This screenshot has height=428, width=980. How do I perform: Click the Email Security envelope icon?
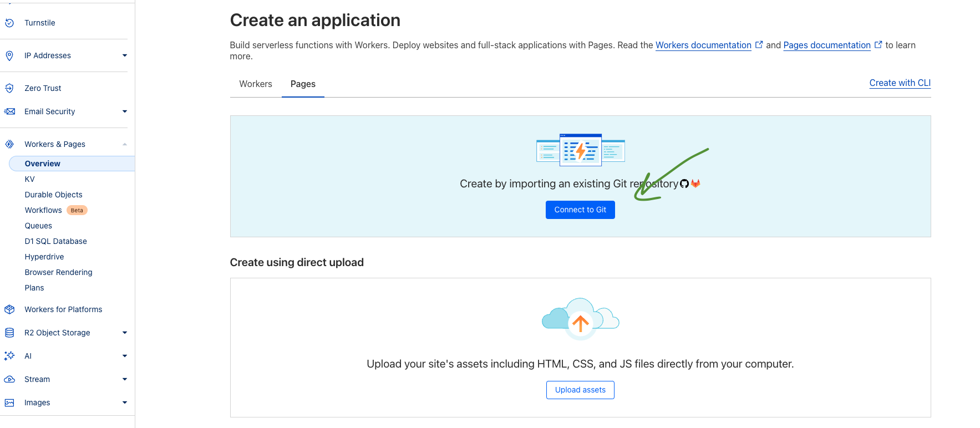pyautogui.click(x=9, y=111)
